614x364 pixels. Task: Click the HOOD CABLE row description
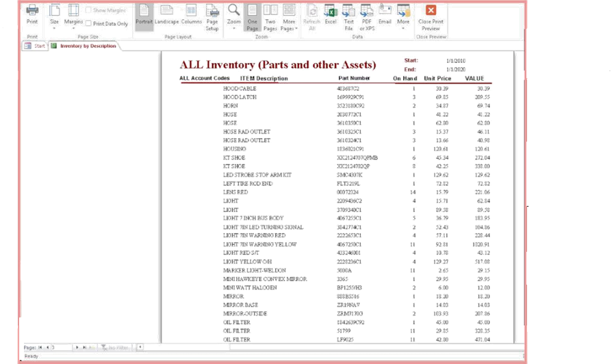pos(240,89)
